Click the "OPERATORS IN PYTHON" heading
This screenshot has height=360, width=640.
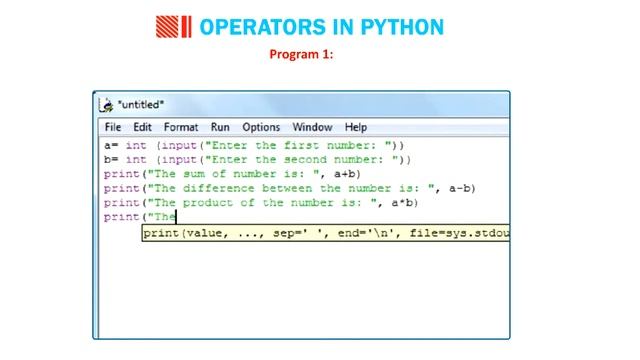pyautogui.click(x=322, y=27)
